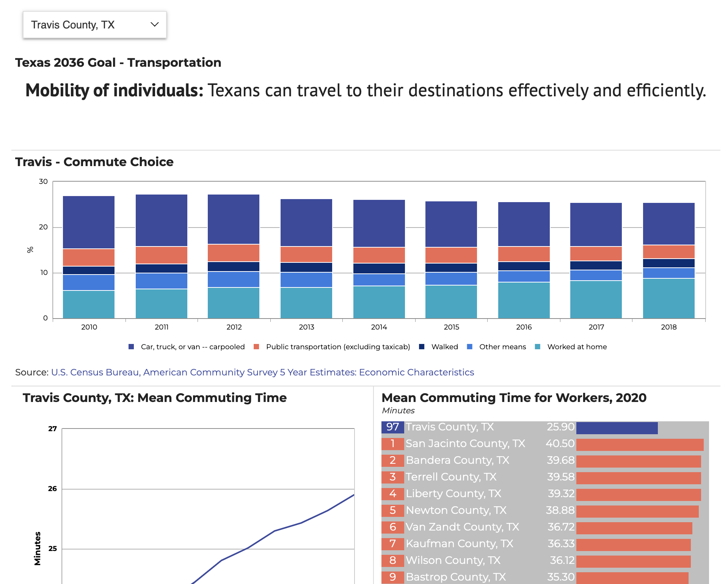Click Wilson County rank 8 badge

392,560
